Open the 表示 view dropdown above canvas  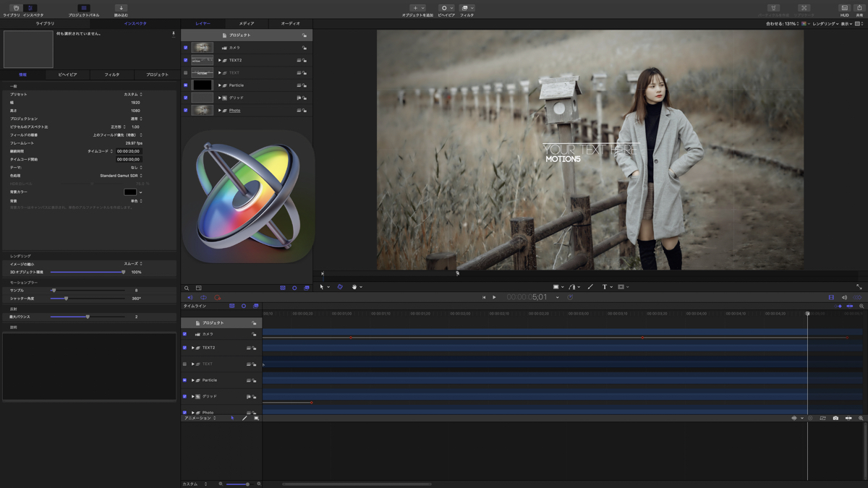pyautogui.click(x=846, y=24)
